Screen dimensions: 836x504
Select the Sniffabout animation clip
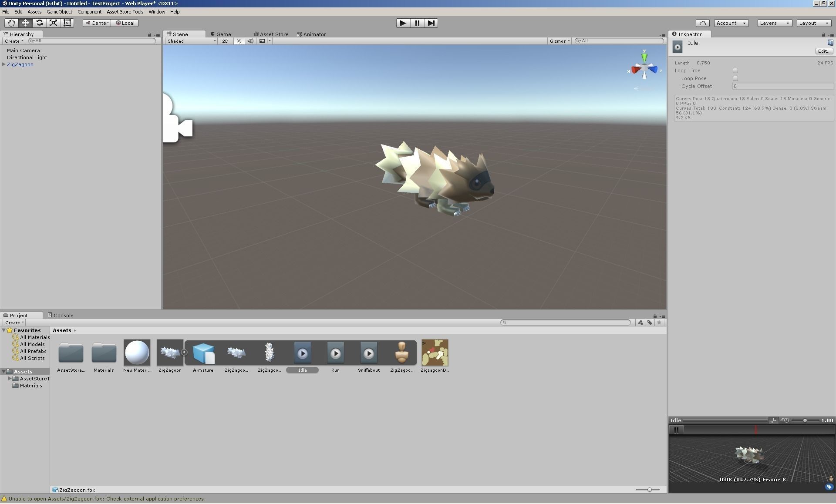coord(369,356)
